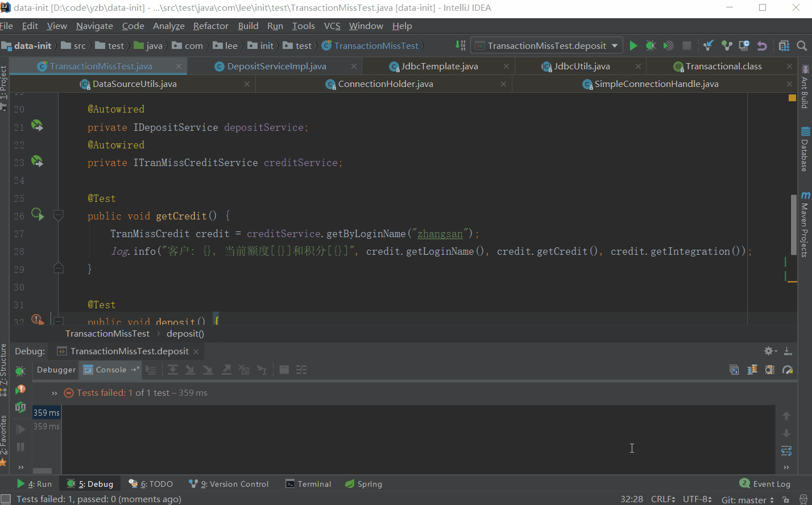Run TransactionMissTest.deposit with green play button
The image size is (812, 505).
point(633,46)
